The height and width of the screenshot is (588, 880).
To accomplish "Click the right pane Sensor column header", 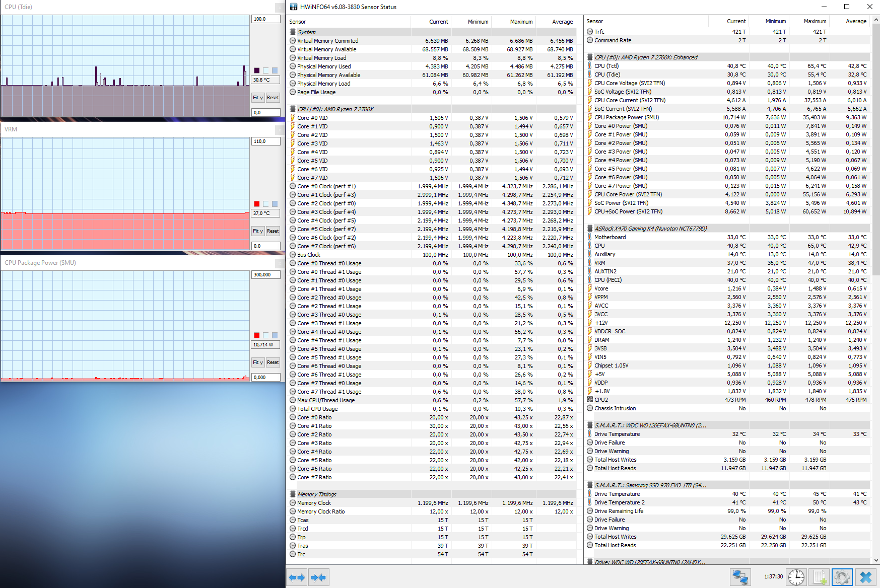I will [x=646, y=21].
